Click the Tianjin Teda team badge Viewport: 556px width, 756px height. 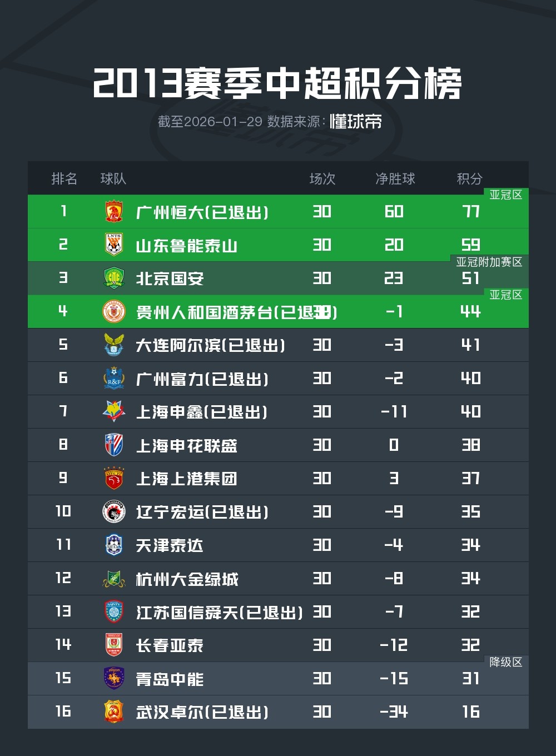pos(114,545)
